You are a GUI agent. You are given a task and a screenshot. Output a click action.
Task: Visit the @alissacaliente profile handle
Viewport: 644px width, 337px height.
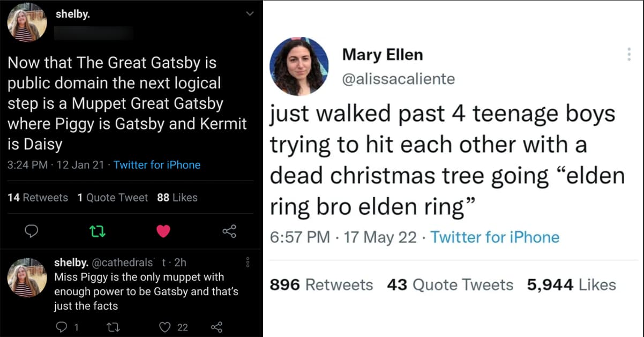398,79
